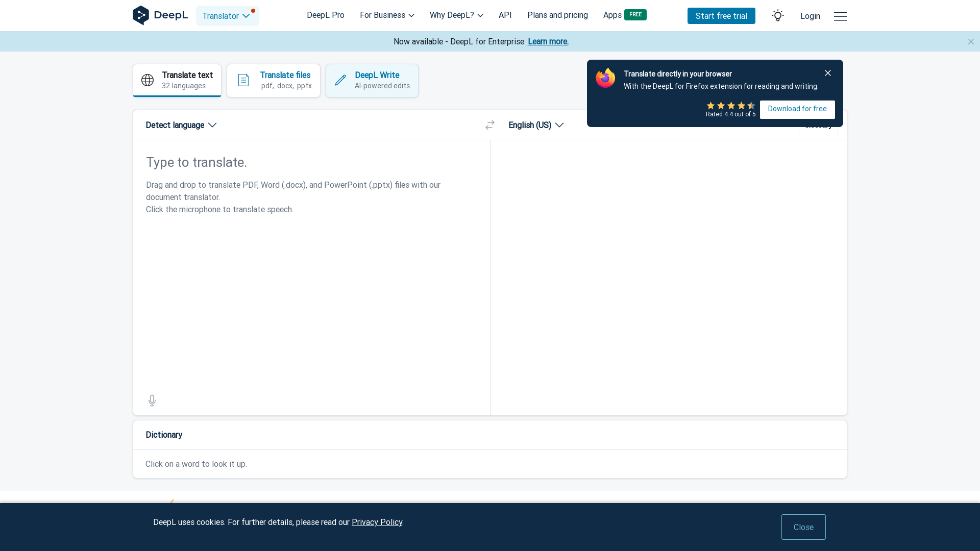Expand the English (US) target language dropdown
980x551 pixels.
[536, 125]
